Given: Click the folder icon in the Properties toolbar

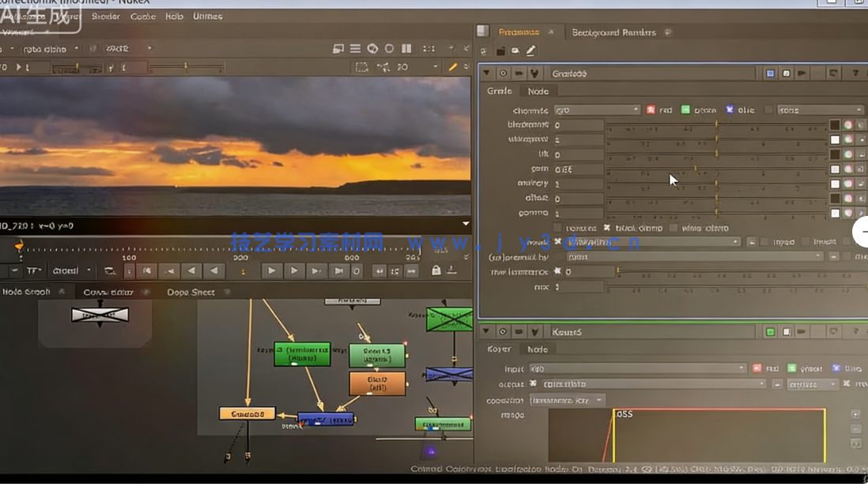Looking at the screenshot, I should (501, 51).
